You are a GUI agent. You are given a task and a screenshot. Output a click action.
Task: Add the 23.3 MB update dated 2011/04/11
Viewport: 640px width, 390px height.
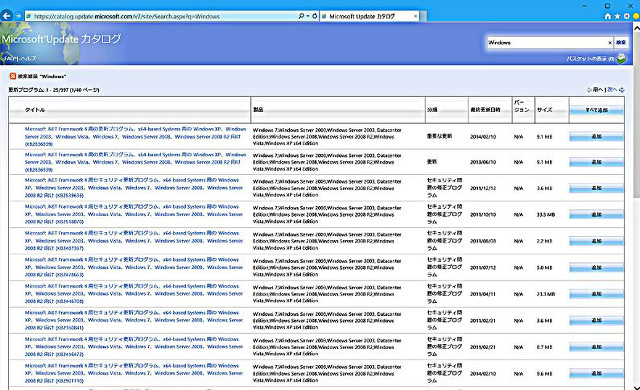click(596, 294)
